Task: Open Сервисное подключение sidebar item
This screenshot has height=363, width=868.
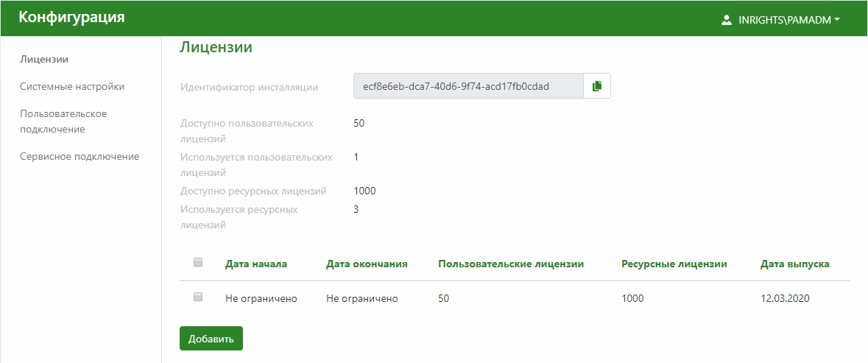Action: tap(80, 156)
